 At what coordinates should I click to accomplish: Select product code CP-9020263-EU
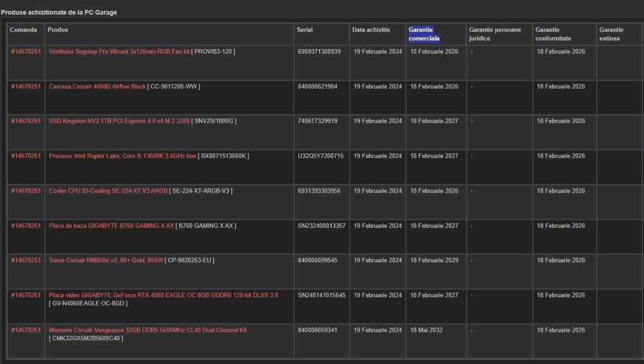click(189, 260)
